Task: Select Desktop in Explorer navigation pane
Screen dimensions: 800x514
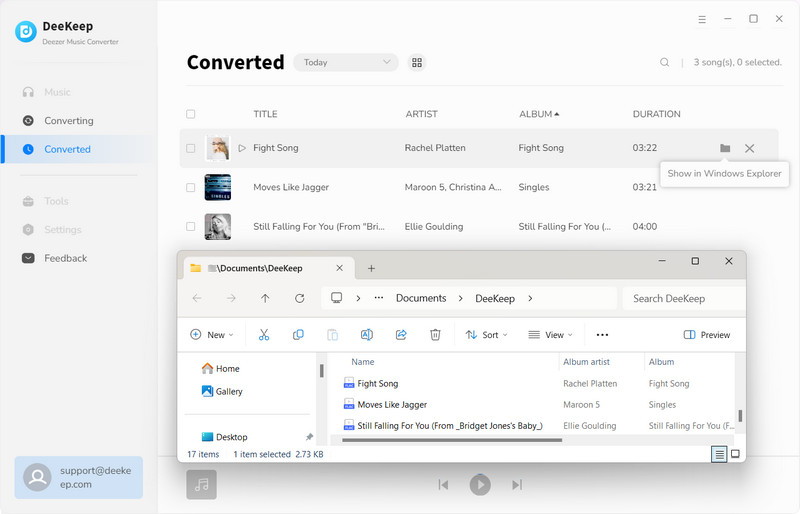Action: [224, 437]
